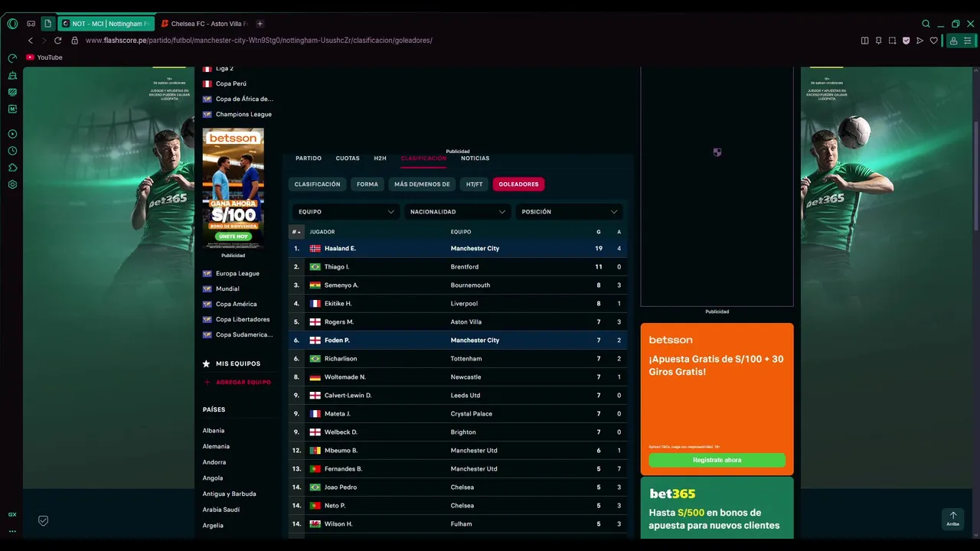Open the sidebar three-dots setup menu
Viewport: 980px width, 551px height.
[12, 531]
